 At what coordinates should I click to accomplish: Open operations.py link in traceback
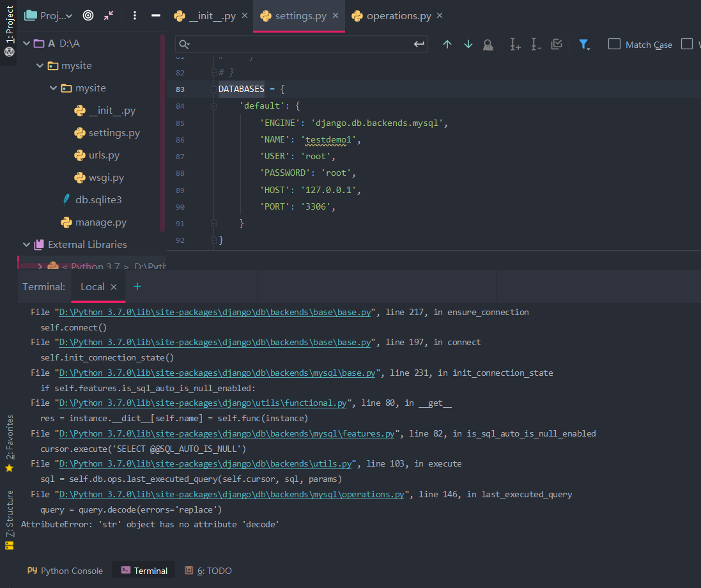231,495
